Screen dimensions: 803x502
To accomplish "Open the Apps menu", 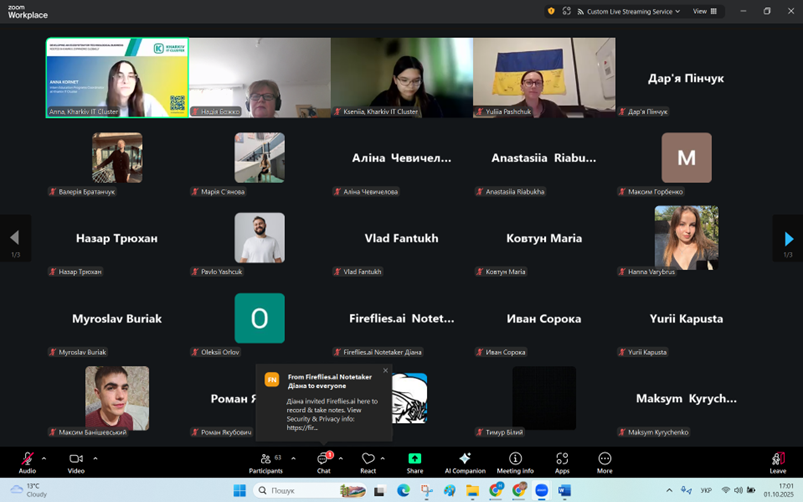I will click(x=562, y=460).
